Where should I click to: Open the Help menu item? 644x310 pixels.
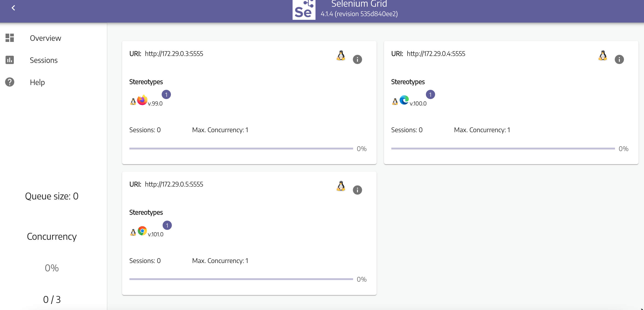37,82
